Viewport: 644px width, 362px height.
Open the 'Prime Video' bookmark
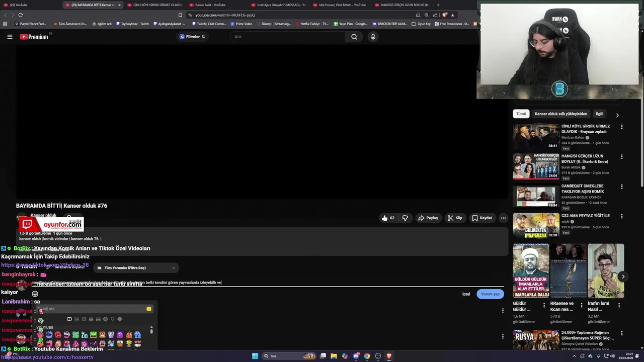pyautogui.click(x=242, y=24)
